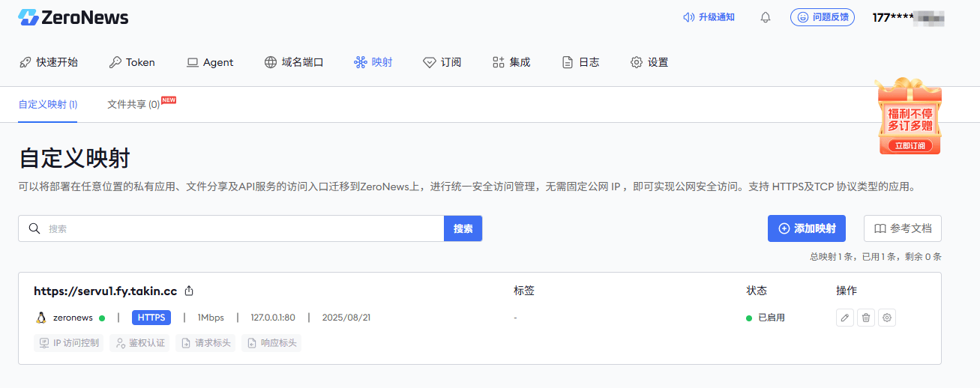Viewport: 980px width, 388px height.
Task: Select the 映射 navigation item
Action: pyautogui.click(x=373, y=62)
